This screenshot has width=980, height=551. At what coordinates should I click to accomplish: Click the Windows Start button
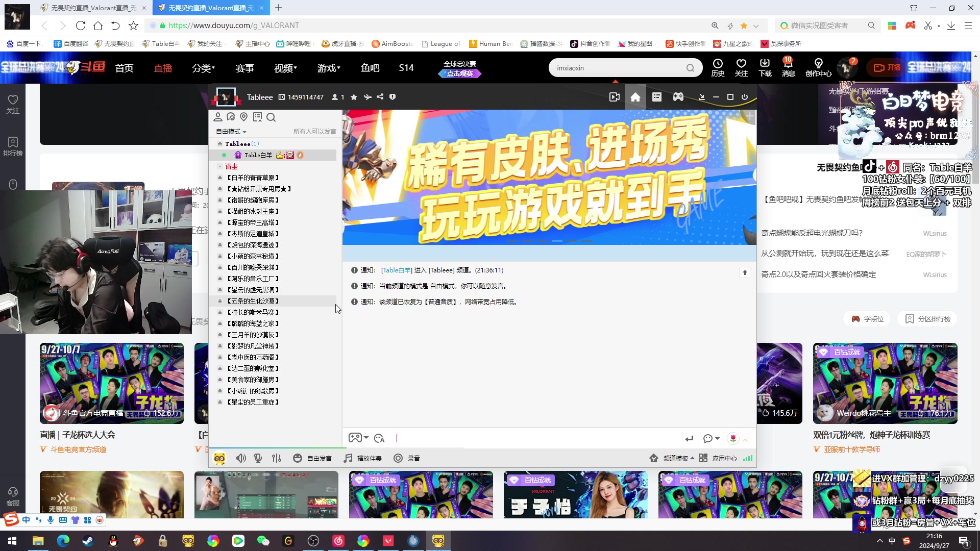tap(12, 540)
